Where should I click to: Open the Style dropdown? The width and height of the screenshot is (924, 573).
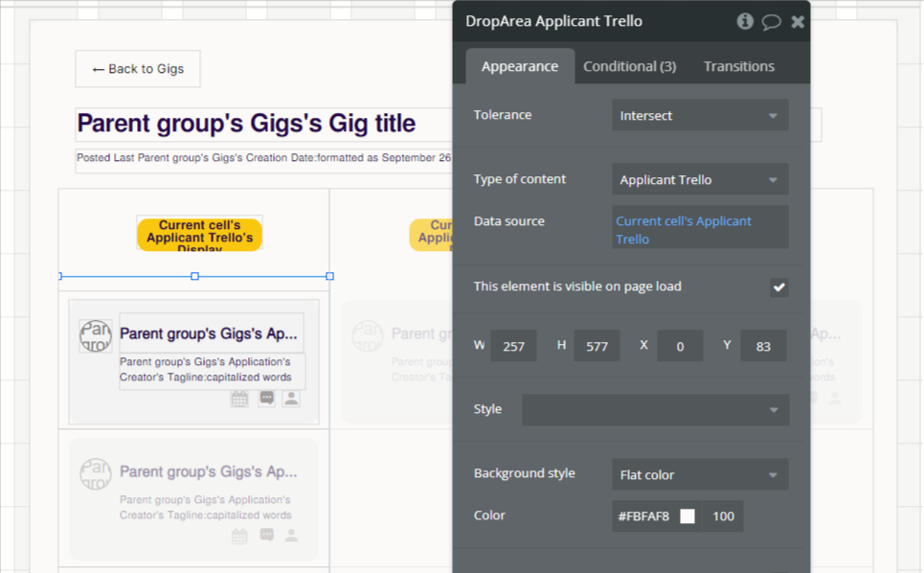point(655,410)
